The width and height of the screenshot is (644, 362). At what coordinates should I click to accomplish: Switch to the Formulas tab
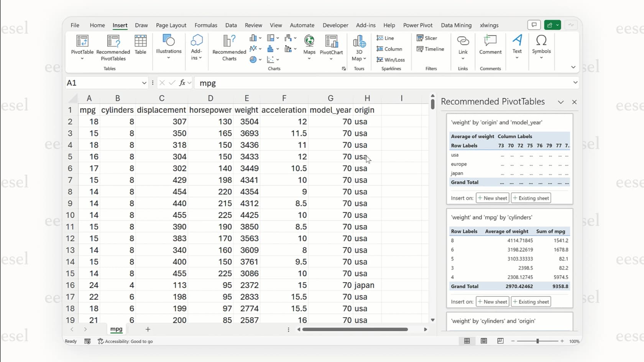206,25
